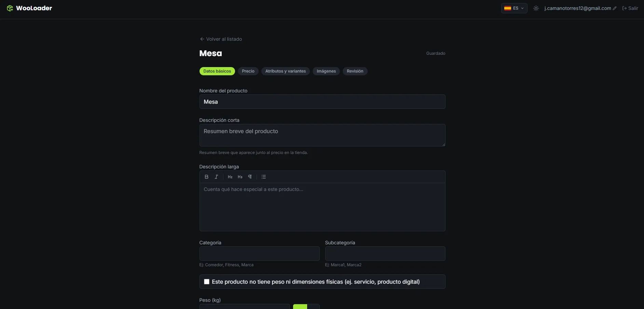644x309 pixels.
Task: Select the paragraph style icon
Action: pos(250,177)
